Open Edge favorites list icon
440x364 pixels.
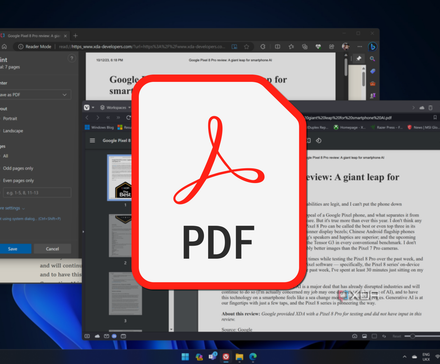(x=291, y=47)
